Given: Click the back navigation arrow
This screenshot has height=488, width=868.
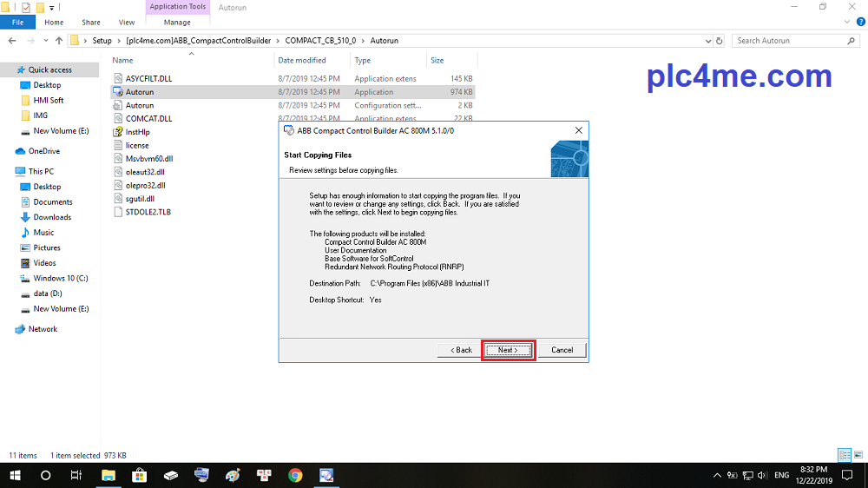Looking at the screenshot, I should click(10, 41).
